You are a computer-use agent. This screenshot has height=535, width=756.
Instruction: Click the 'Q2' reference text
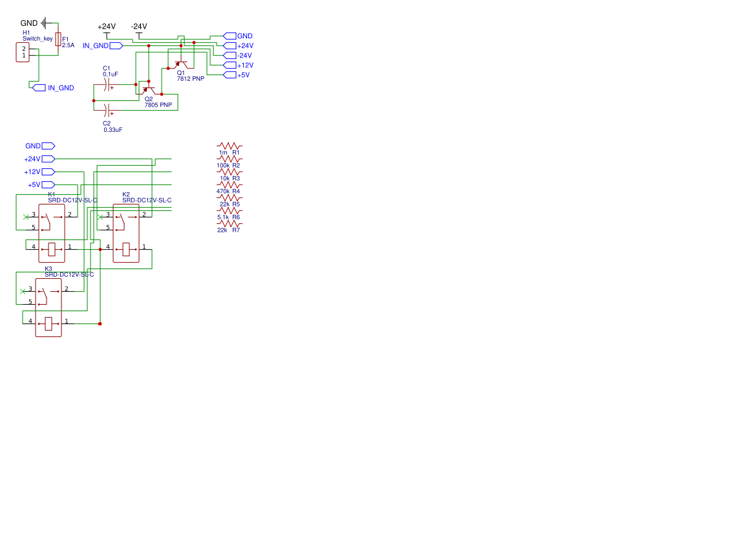(x=149, y=99)
